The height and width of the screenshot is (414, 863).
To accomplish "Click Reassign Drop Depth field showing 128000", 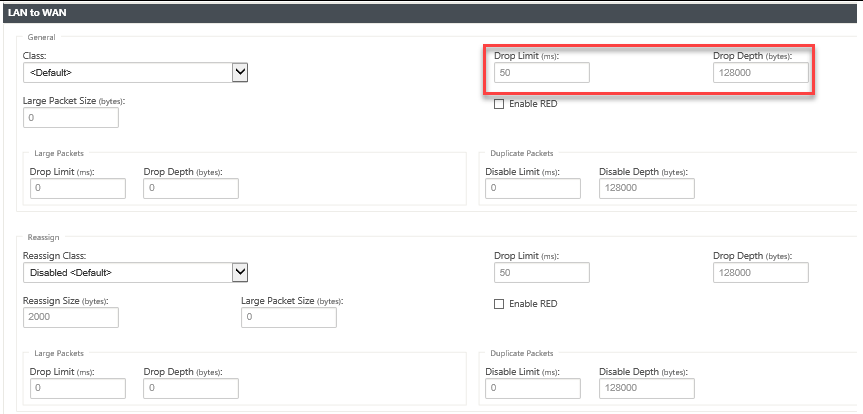I will pos(761,273).
